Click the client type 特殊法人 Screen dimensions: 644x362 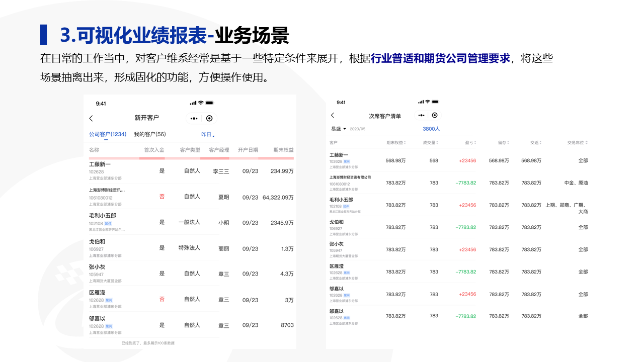(189, 248)
